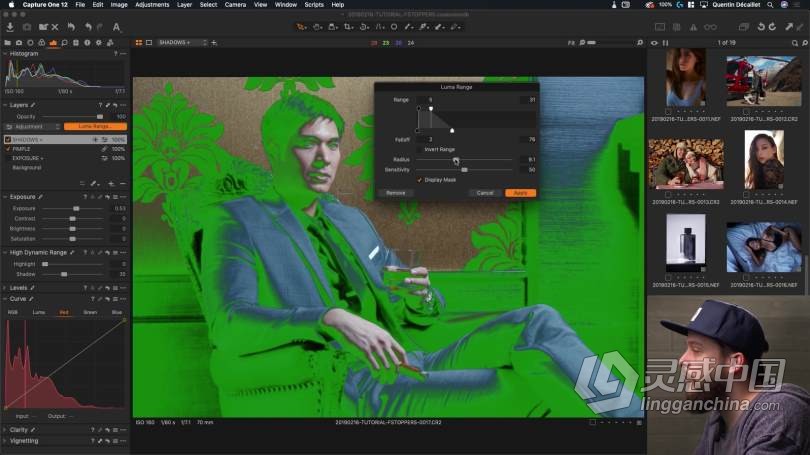This screenshot has width=810, height=455.
Task: Open the Camera menu
Action: click(x=235, y=5)
